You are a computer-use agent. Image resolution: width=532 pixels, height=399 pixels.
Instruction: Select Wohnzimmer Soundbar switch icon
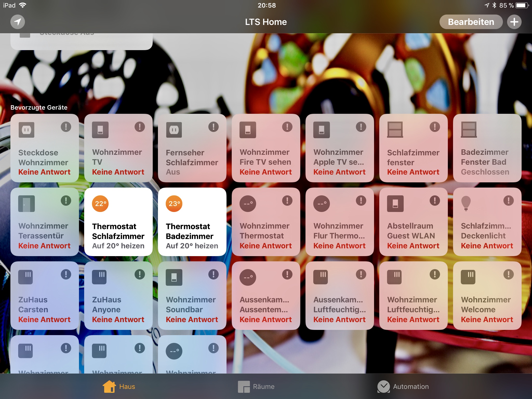(x=174, y=277)
